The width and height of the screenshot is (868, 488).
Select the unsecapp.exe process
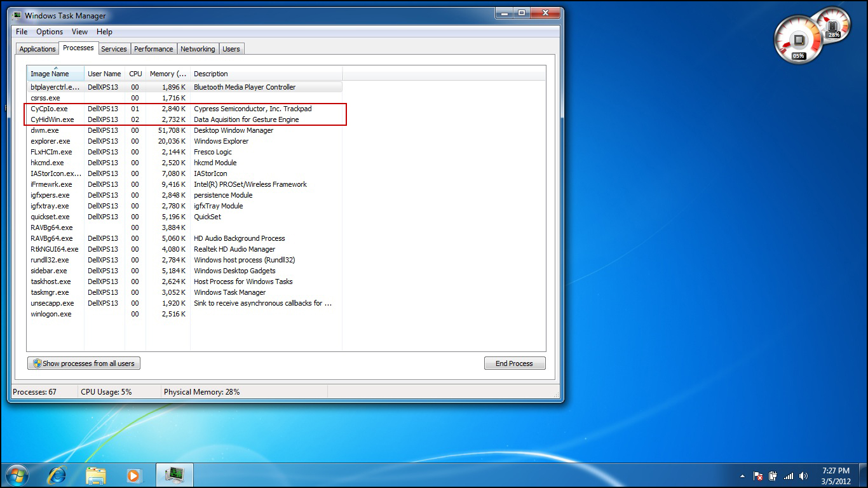[185, 303]
